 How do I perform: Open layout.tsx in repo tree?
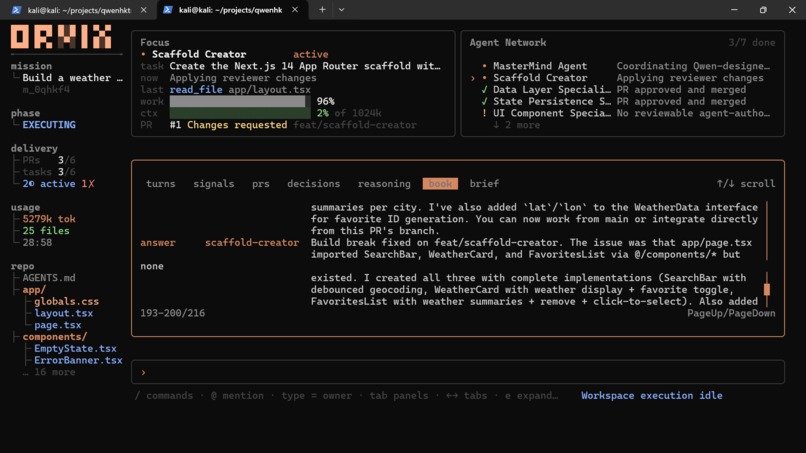coord(64,313)
